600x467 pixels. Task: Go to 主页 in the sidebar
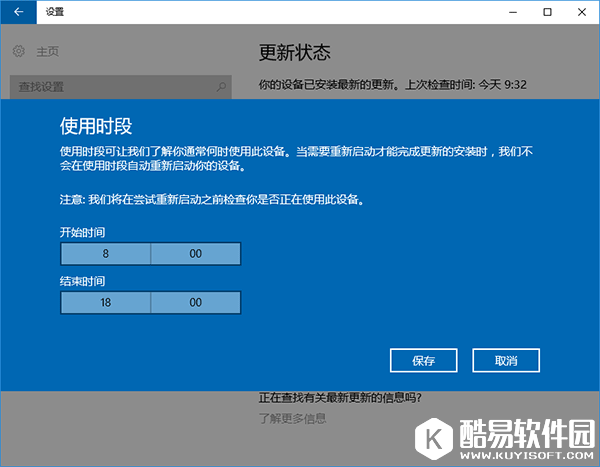(x=47, y=51)
